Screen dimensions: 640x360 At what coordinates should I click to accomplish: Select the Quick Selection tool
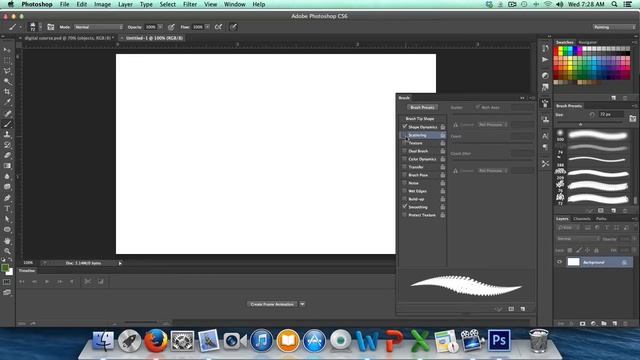pos(7,81)
